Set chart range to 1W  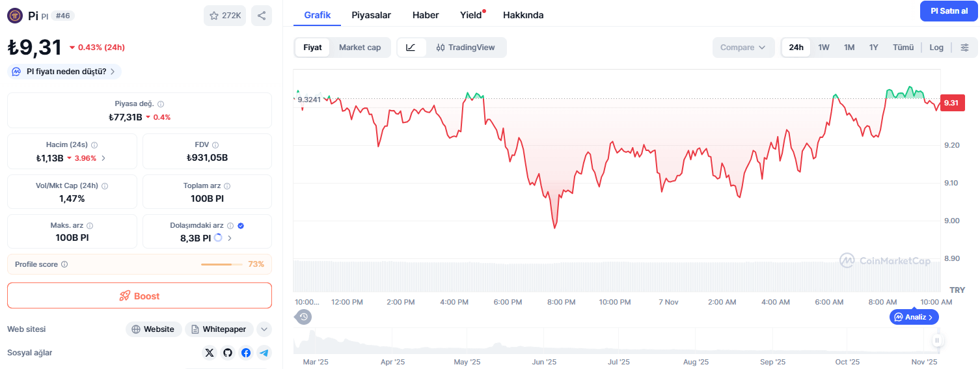824,48
